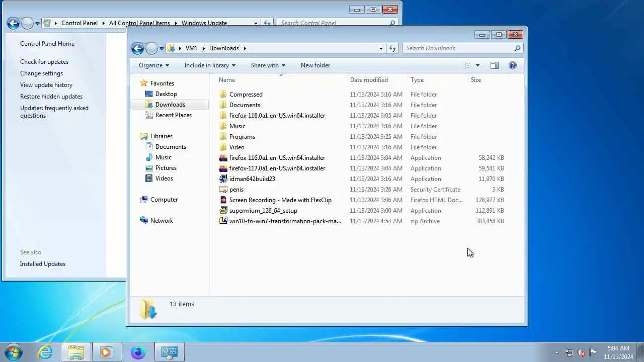
Task: Click the Forward arrow in Downloads window
Action: [x=151, y=48]
